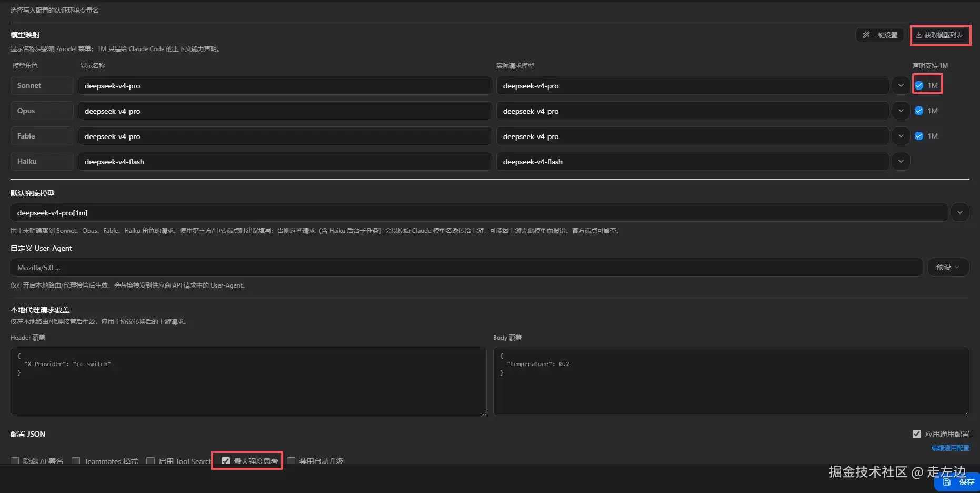The image size is (980, 493).
Task: Enable the Teammates 模式 checkbox
Action: coord(76,461)
